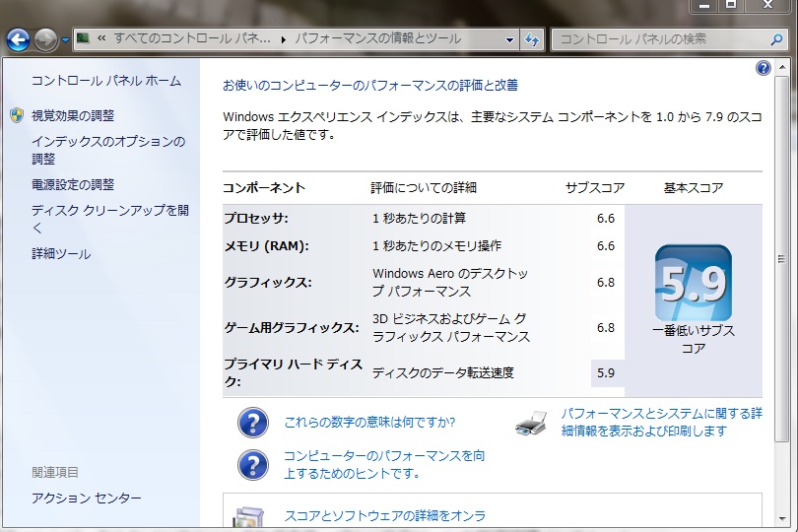Click the プロセッサ: row label
Image resolution: width=798 pixels, height=532 pixels.
click(256, 219)
